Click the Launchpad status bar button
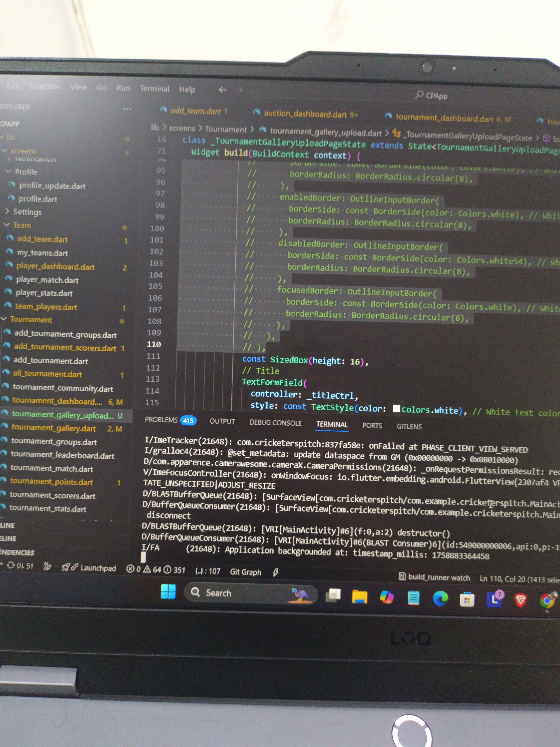560x747 pixels. (89, 568)
